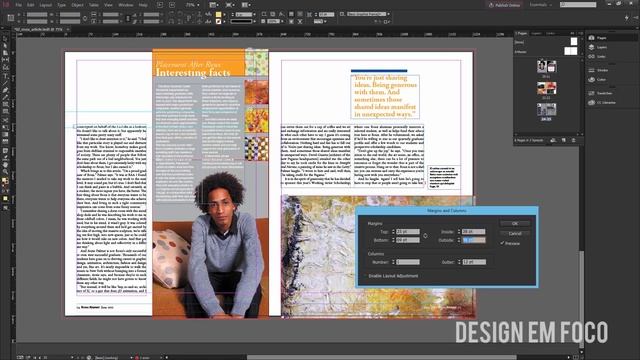Click the Delete page trash icon in Pages panel

click(x=573, y=140)
